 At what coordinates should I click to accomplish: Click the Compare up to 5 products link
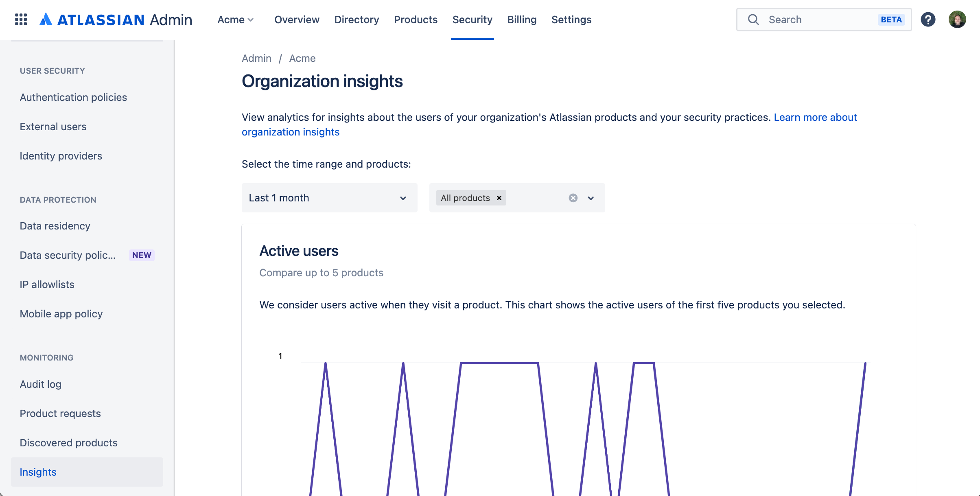[320, 272]
